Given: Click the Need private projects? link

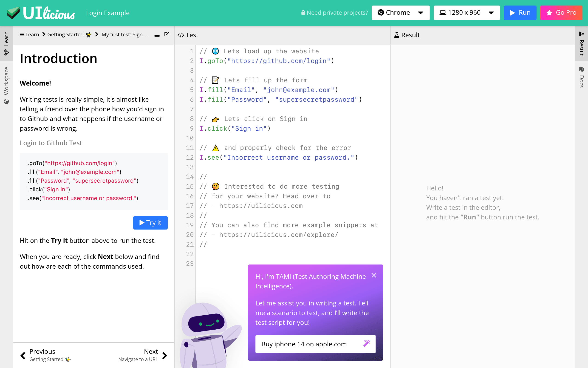Looking at the screenshot, I should [x=335, y=13].
